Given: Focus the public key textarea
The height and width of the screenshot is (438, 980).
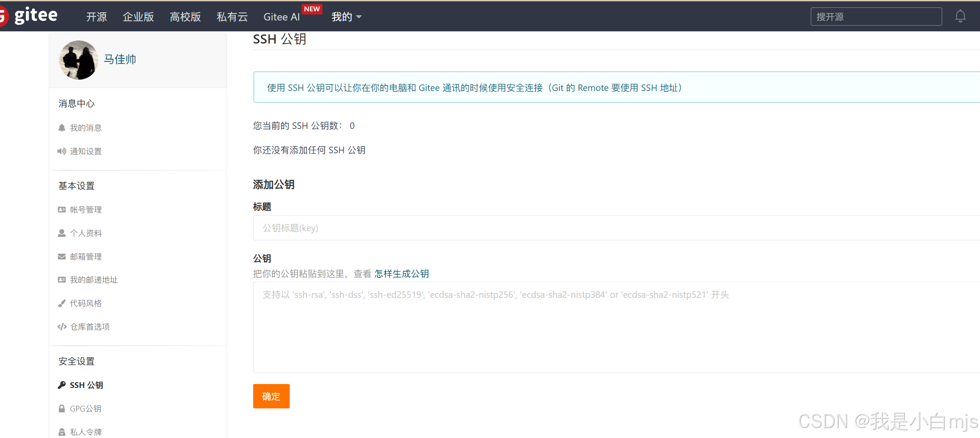Looking at the screenshot, I should pos(616,327).
